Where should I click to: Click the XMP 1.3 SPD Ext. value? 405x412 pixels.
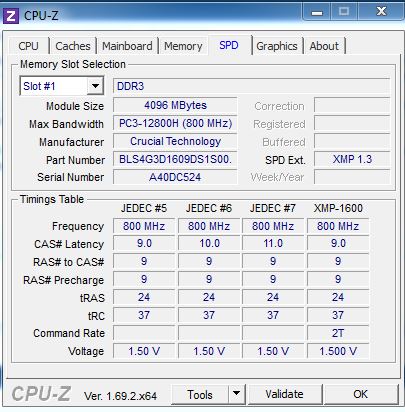352,159
